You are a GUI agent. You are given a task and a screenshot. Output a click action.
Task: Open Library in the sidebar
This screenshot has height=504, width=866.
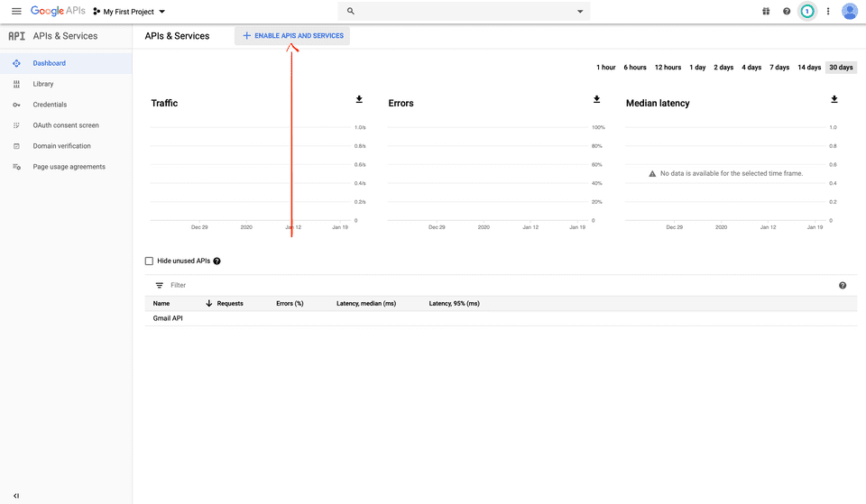tap(43, 84)
